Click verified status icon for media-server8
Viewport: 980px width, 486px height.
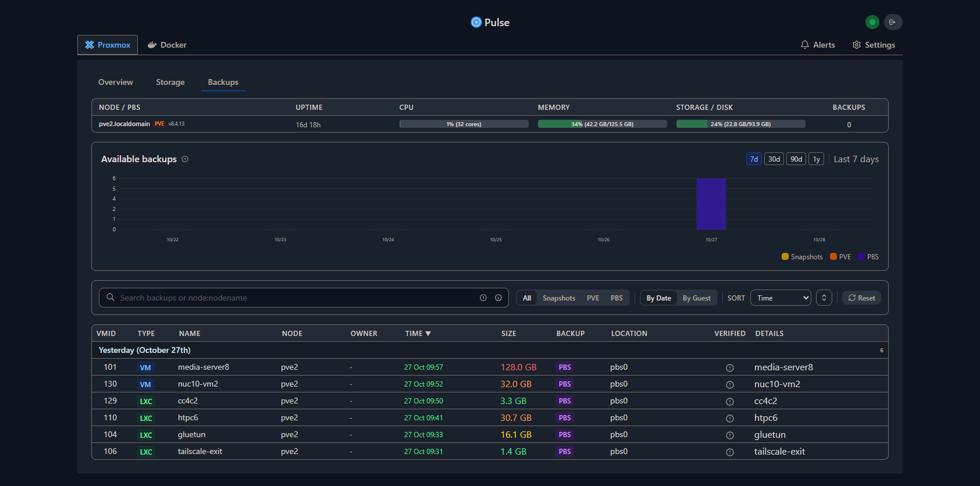(x=729, y=367)
